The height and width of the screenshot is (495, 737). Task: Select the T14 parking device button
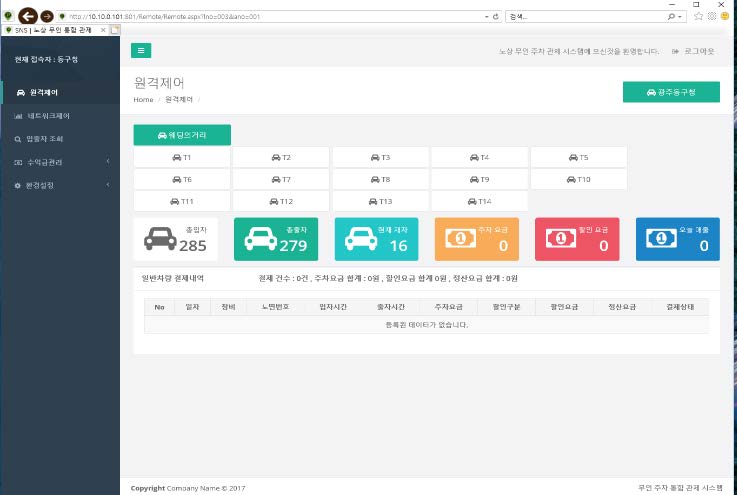coord(479,201)
